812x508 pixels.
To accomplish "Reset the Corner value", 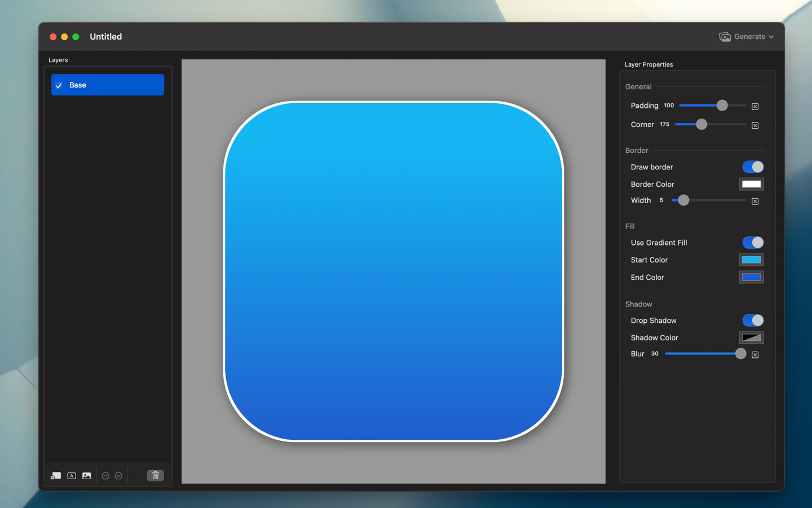I will [755, 125].
